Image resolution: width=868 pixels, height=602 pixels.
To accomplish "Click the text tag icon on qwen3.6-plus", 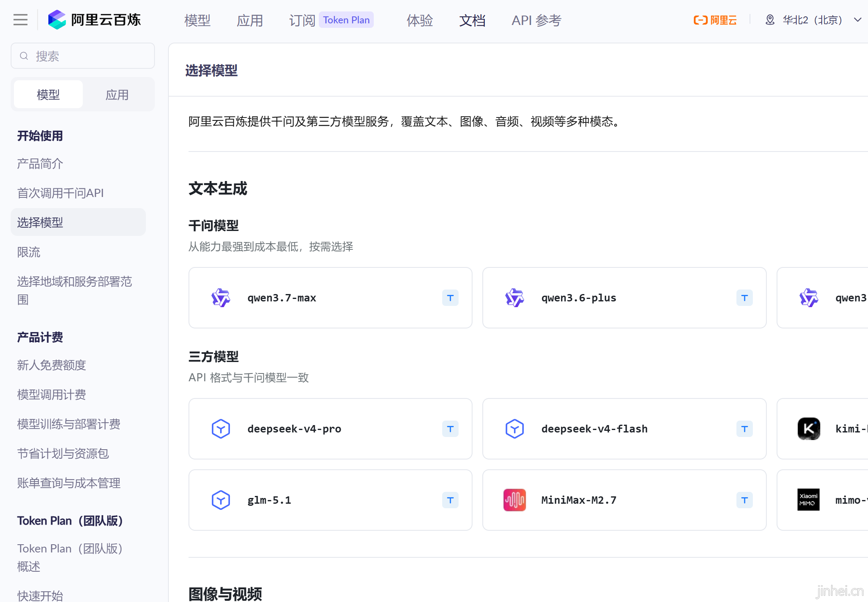I will point(745,298).
